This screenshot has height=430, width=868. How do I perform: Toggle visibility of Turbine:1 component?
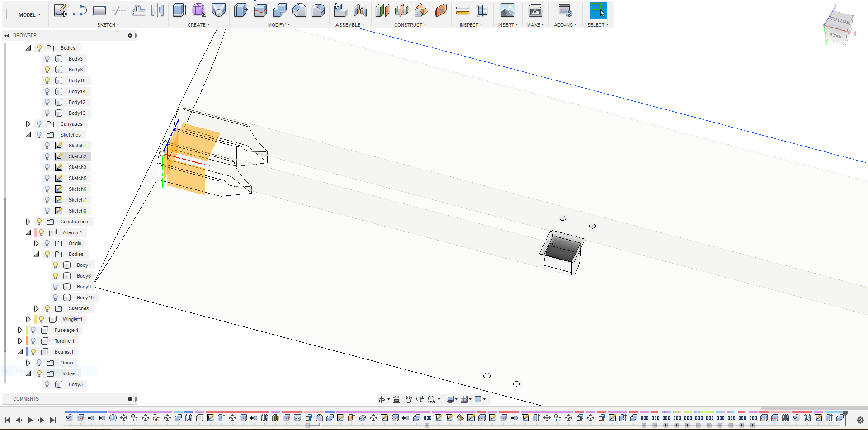(33, 341)
